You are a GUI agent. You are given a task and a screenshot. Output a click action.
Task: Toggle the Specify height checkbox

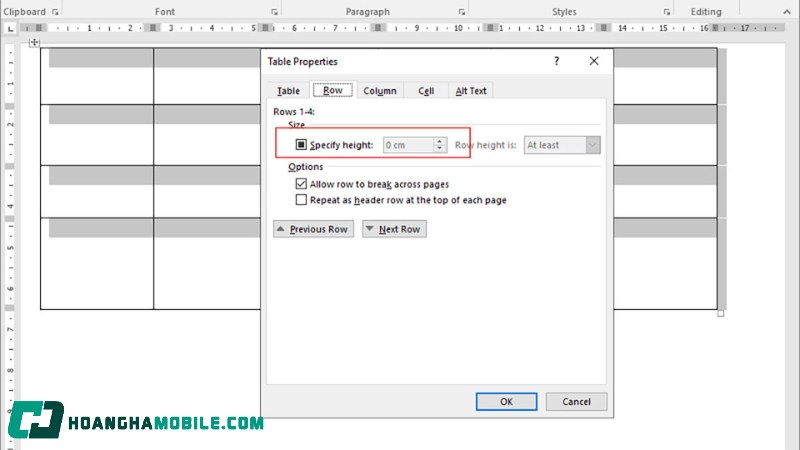pyautogui.click(x=300, y=145)
